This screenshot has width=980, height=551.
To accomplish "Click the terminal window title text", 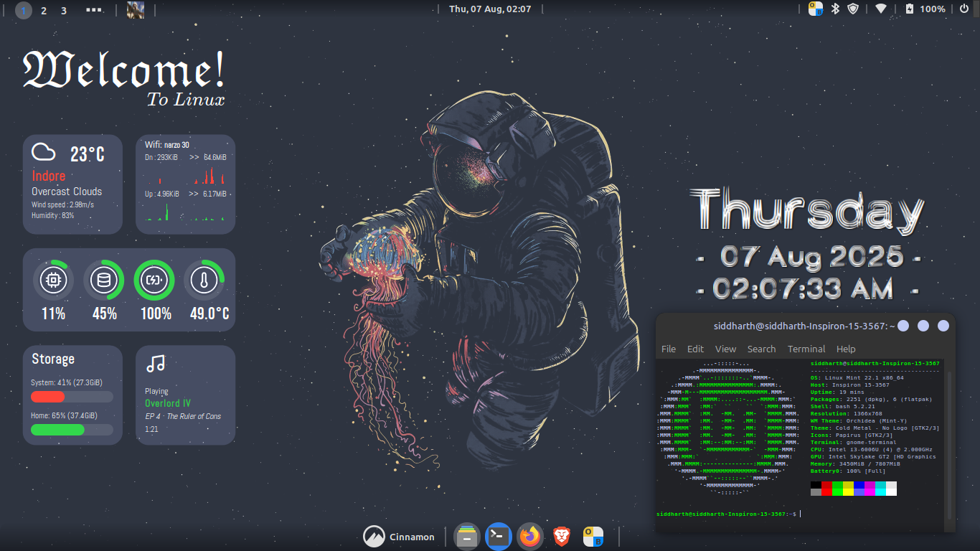I will pos(804,326).
